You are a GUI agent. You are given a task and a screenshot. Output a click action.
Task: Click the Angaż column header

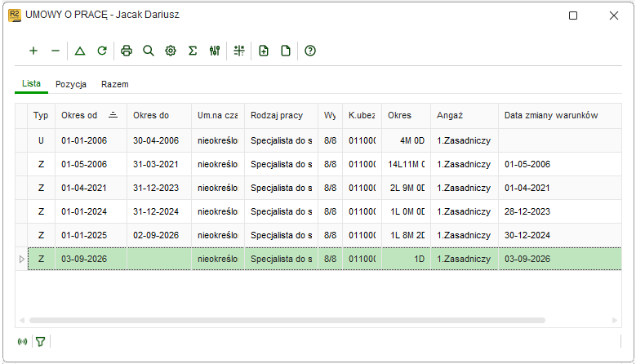coord(465,116)
